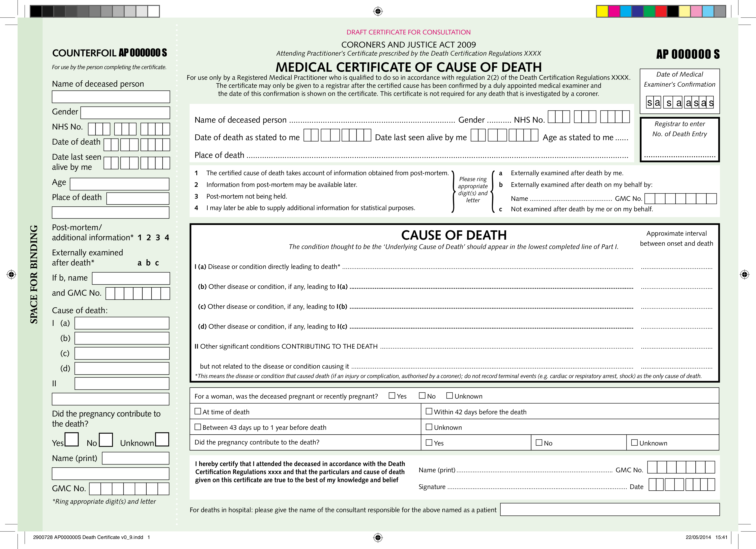The height and width of the screenshot is (549, 756).
Task: Check the 'At time of death' box
Action: click(x=198, y=411)
